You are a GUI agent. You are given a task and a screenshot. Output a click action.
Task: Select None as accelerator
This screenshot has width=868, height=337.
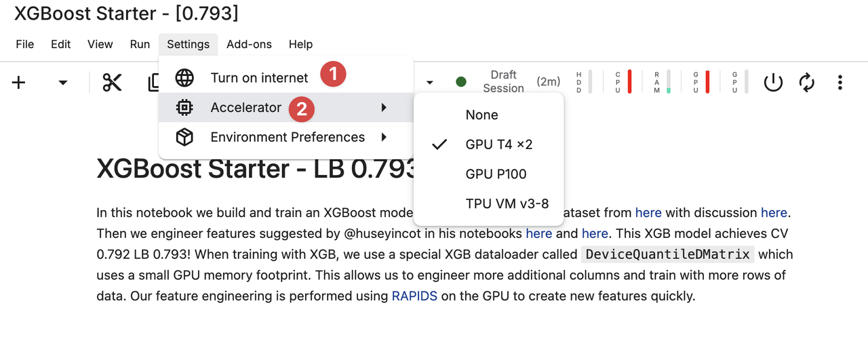(488, 115)
